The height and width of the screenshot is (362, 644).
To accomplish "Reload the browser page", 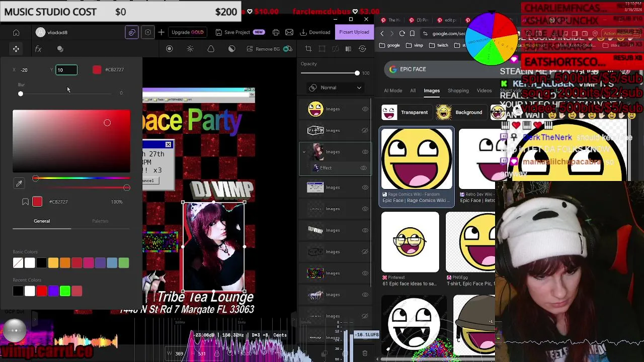I will point(402,33).
